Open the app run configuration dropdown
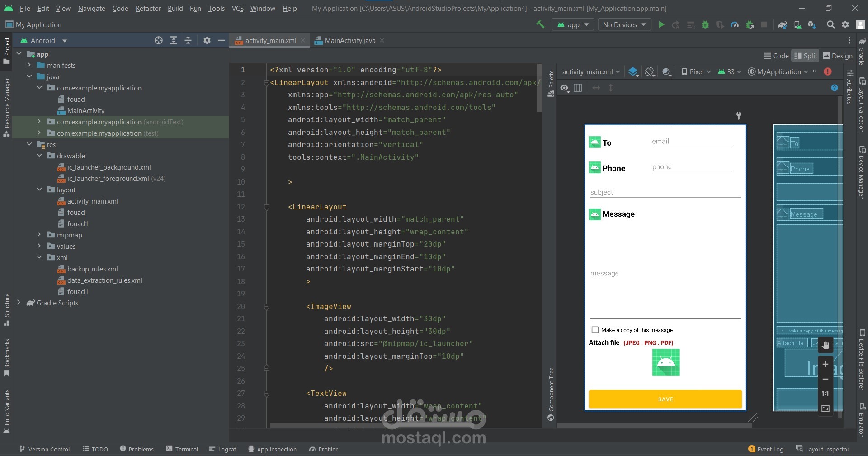 (x=573, y=25)
